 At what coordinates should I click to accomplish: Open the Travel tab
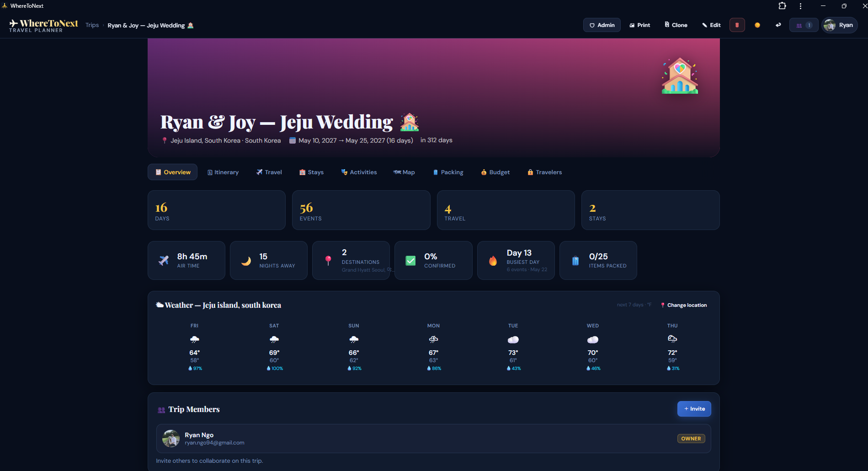pyautogui.click(x=269, y=172)
